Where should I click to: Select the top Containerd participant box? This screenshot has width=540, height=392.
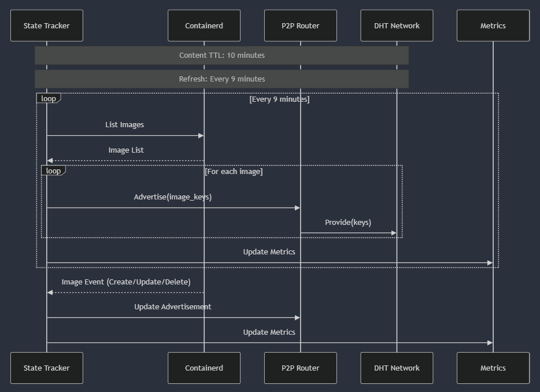coord(204,25)
